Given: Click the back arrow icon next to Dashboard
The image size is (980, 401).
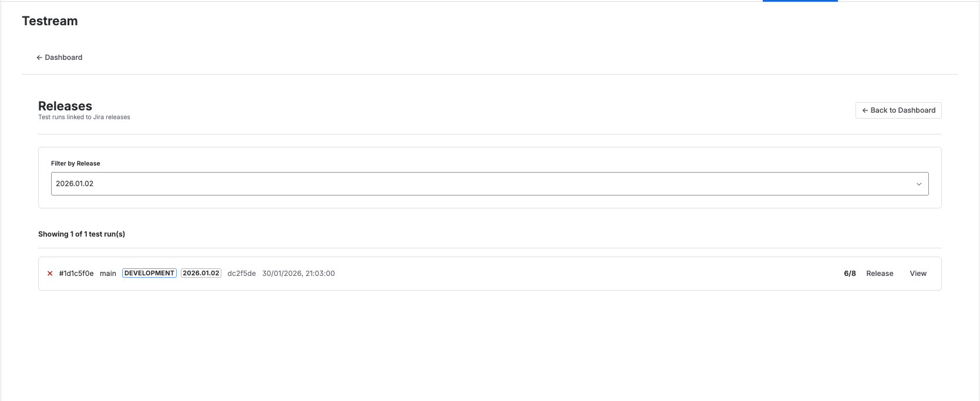Looking at the screenshot, I should pos(40,57).
